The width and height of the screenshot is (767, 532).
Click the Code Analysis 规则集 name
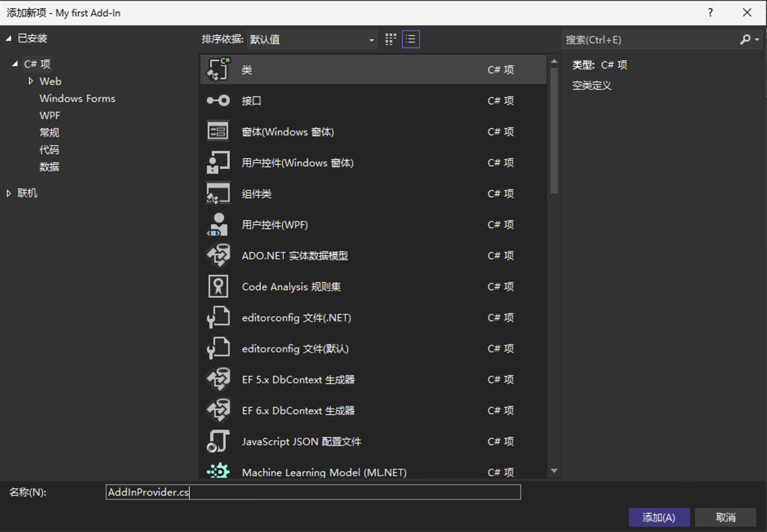[x=291, y=287]
